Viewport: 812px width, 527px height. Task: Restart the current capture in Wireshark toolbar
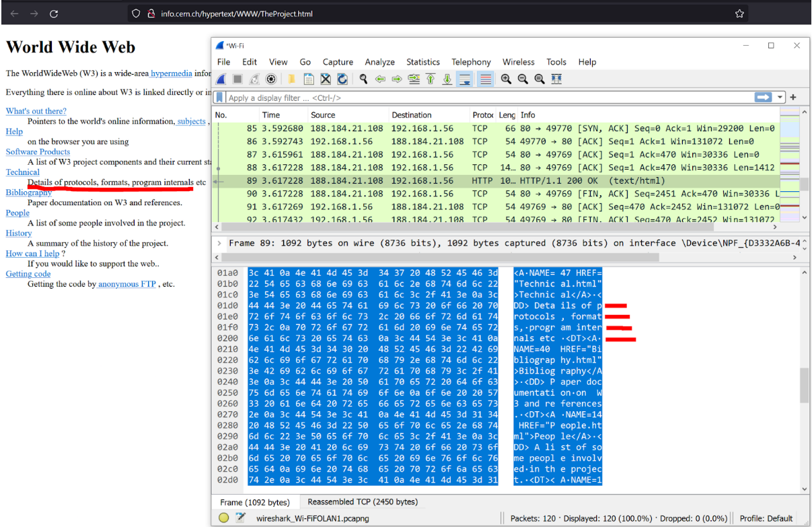254,79
